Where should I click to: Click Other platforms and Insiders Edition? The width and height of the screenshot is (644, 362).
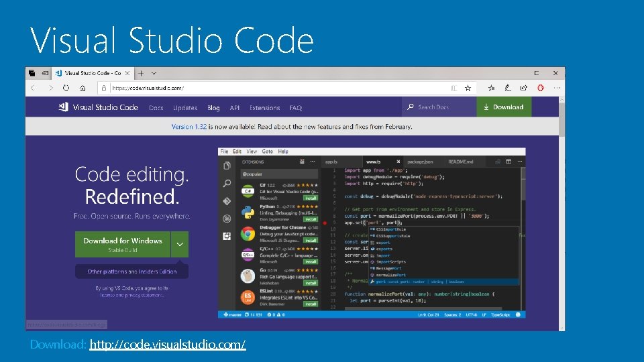tap(132, 271)
